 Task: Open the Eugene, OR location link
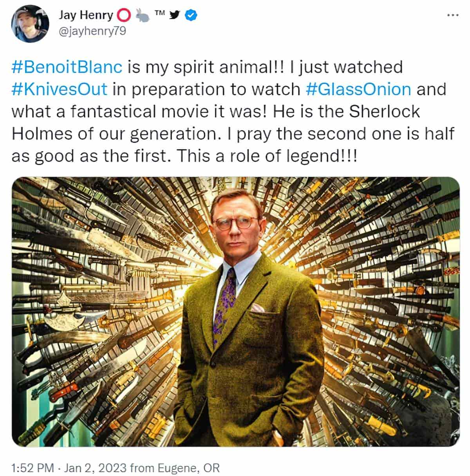click(189, 467)
